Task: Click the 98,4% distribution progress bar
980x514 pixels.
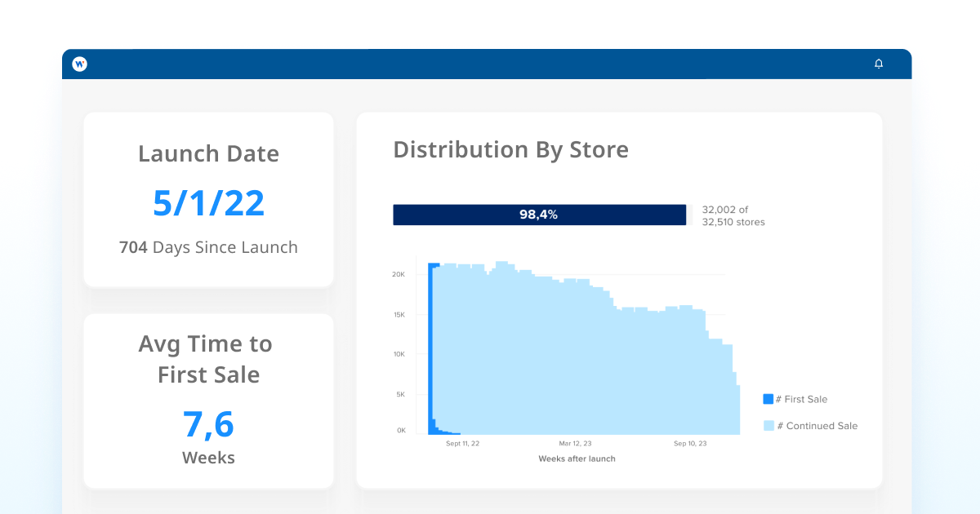Action: click(539, 215)
